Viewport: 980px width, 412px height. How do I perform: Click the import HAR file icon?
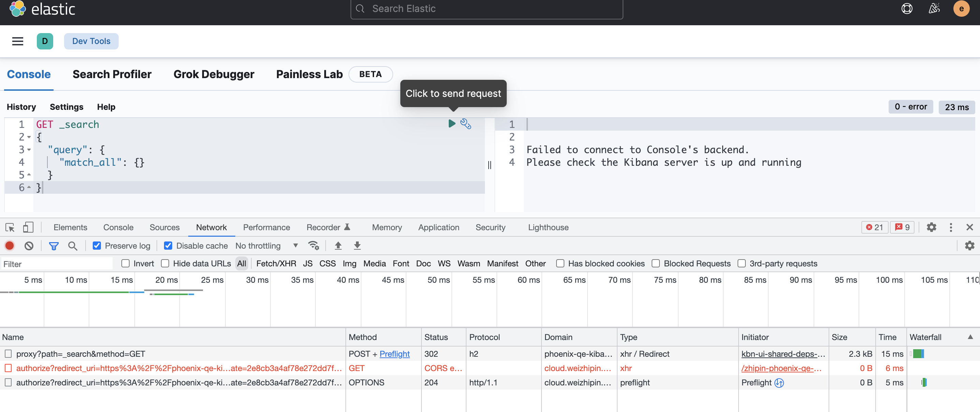click(338, 245)
